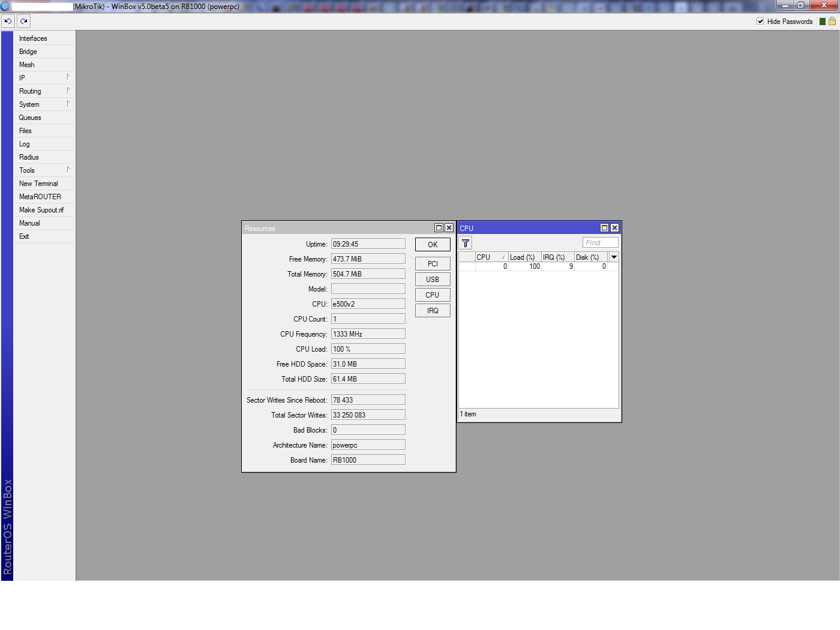Click the Total Sector Writes field
840x630 pixels.
click(x=368, y=415)
